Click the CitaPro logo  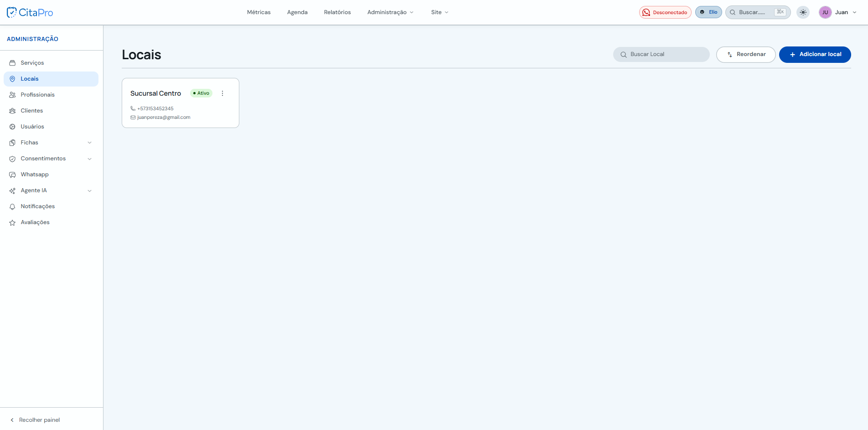coord(30,12)
